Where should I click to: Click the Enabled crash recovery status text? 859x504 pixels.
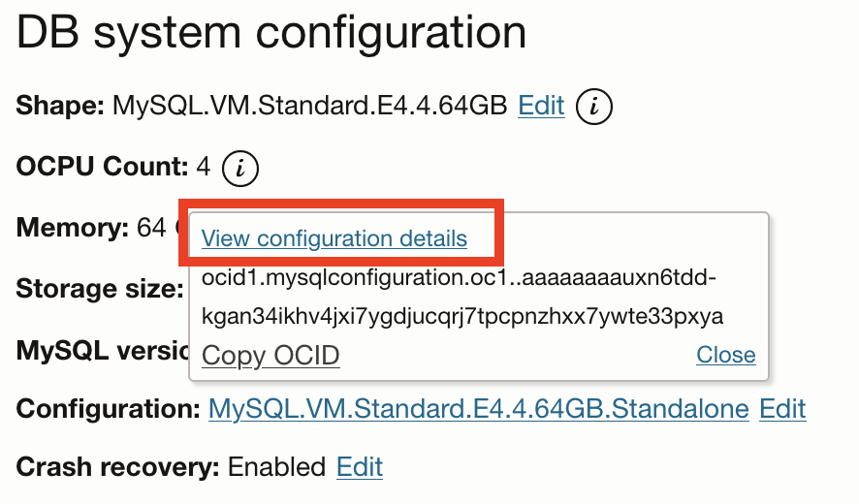[276, 467]
